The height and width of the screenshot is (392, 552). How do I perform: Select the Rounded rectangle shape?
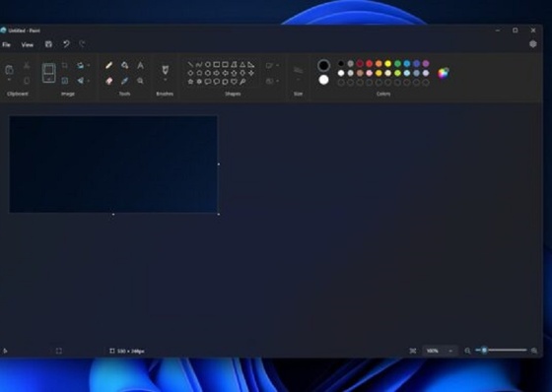[x=226, y=64]
